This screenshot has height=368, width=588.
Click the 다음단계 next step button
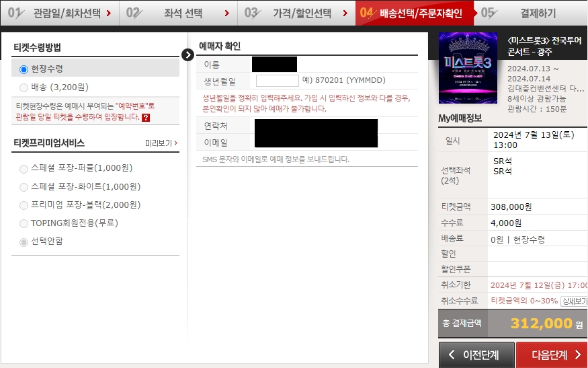(552, 355)
